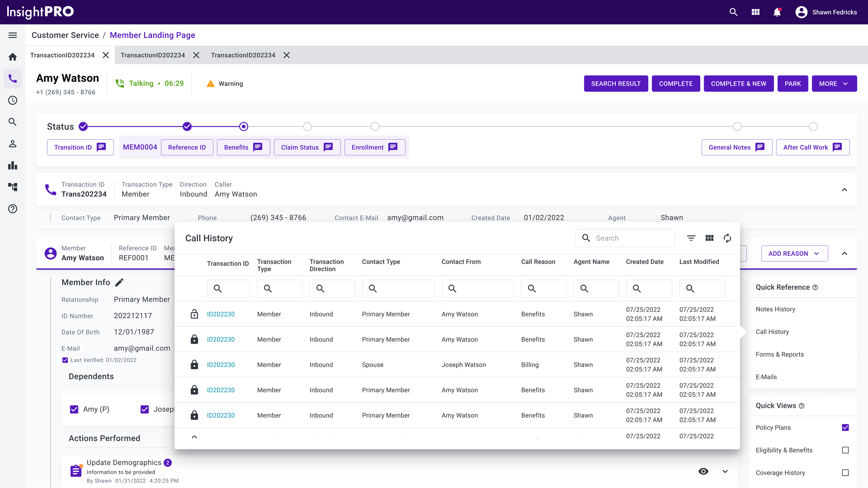Image resolution: width=868 pixels, height=488 pixels.
Task: Open the MORE dropdown button
Action: [x=834, y=84]
